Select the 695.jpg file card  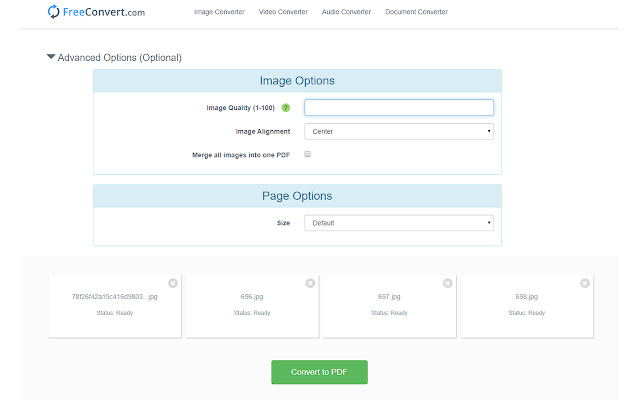click(251, 306)
